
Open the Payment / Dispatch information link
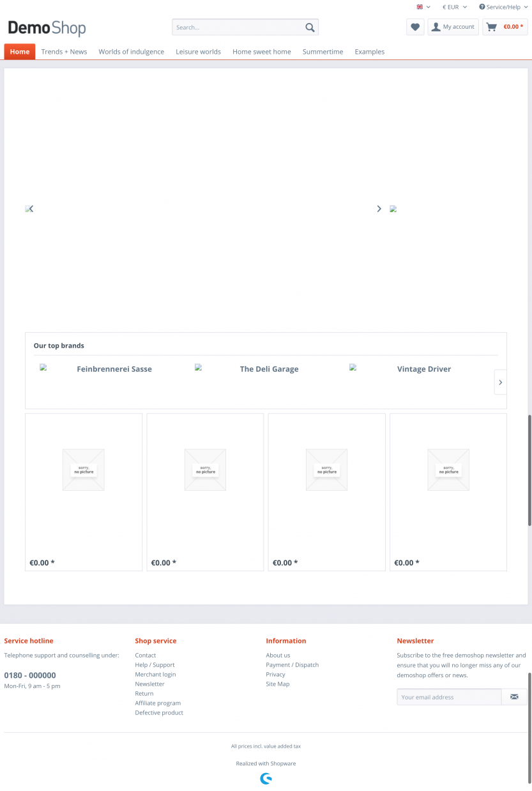(x=292, y=664)
